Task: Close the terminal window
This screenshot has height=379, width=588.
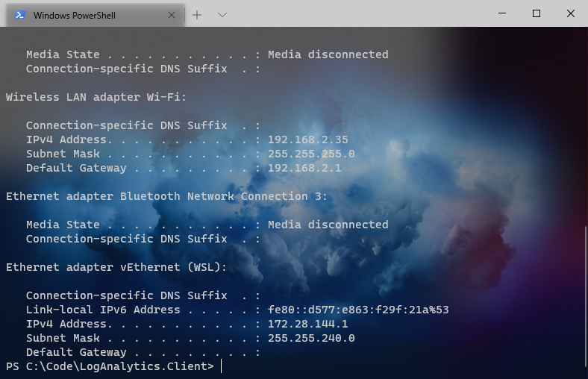Action: coord(570,13)
